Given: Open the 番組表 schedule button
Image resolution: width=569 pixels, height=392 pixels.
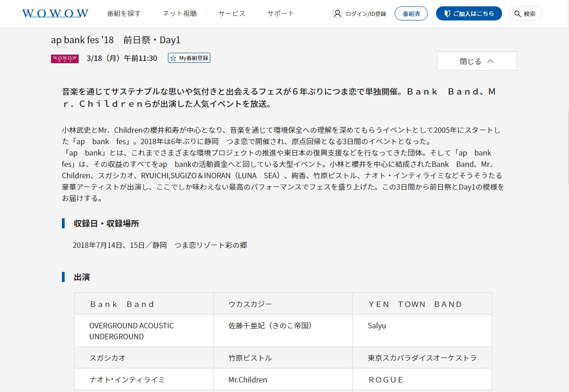Looking at the screenshot, I should tap(411, 14).
